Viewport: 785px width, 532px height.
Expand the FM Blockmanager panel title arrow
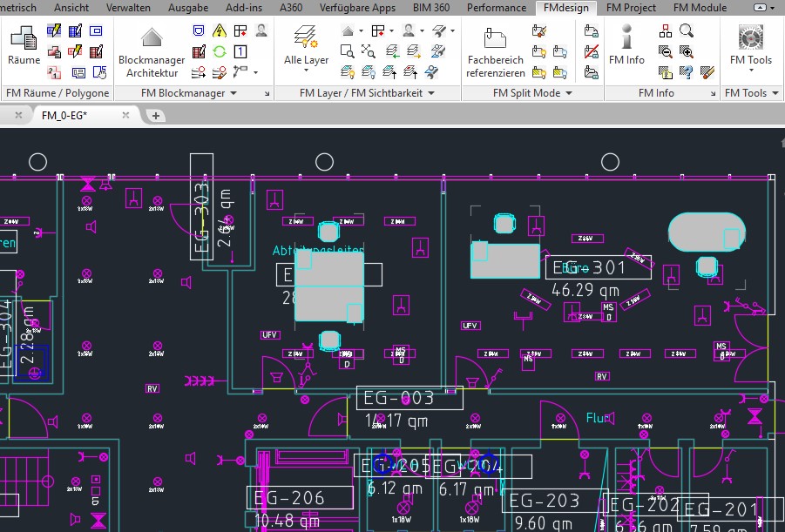pyautogui.click(x=233, y=93)
